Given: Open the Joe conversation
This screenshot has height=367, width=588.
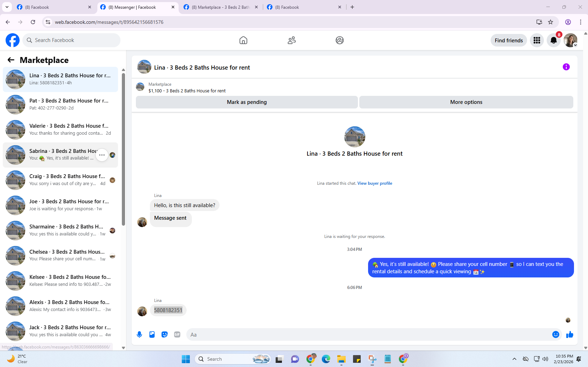Looking at the screenshot, I should pos(60,205).
